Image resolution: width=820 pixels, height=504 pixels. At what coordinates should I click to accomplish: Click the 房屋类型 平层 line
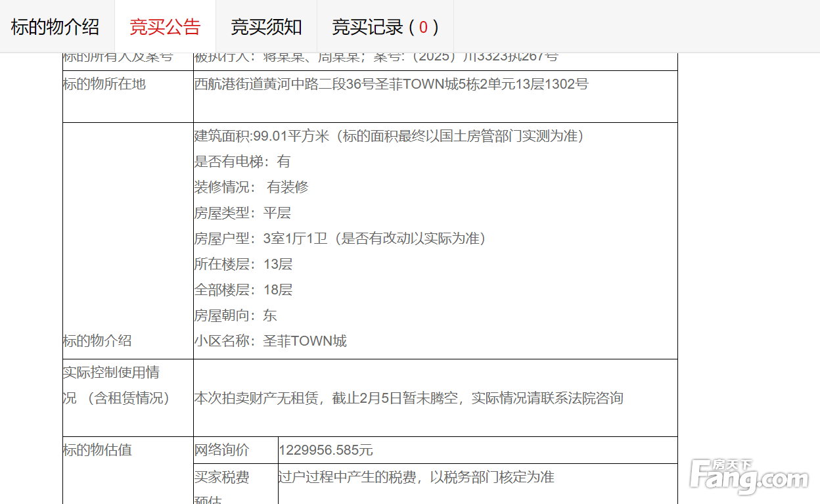[x=242, y=213]
